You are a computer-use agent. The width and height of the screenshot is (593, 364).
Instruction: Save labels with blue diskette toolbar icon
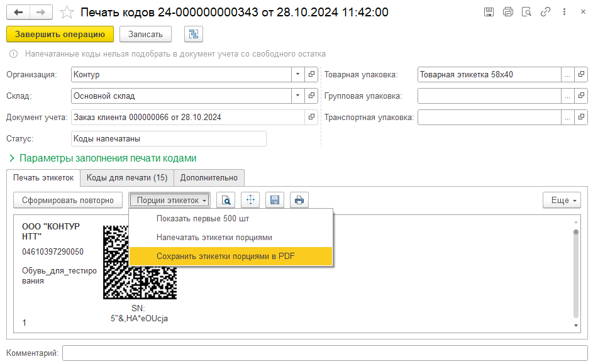(x=275, y=200)
